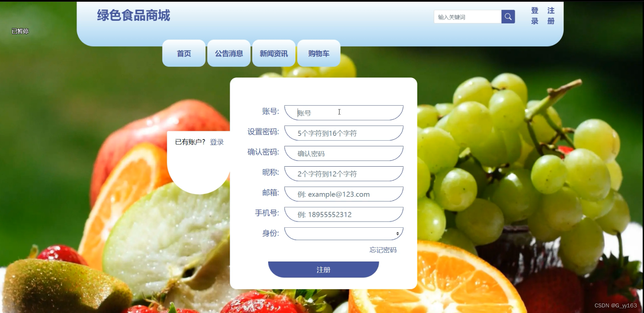The image size is (644, 313).
Task: Open 注册 register link in the header
Action: [551, 16]
